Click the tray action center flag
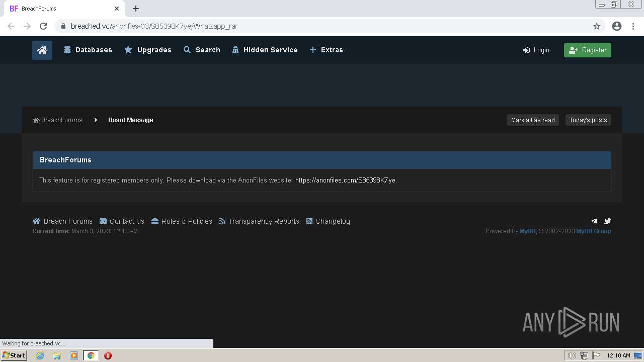This screenshot has width=644, height=362. [x=596, y=355]
